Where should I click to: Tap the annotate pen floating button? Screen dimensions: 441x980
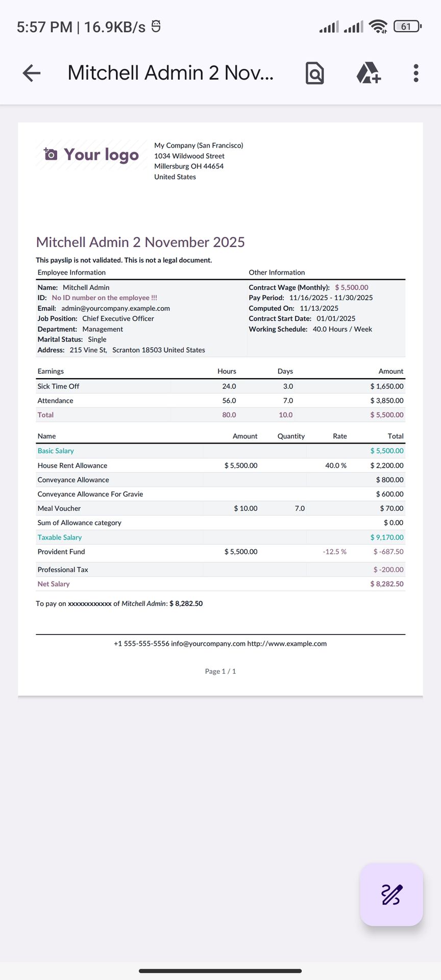(391, 894)
